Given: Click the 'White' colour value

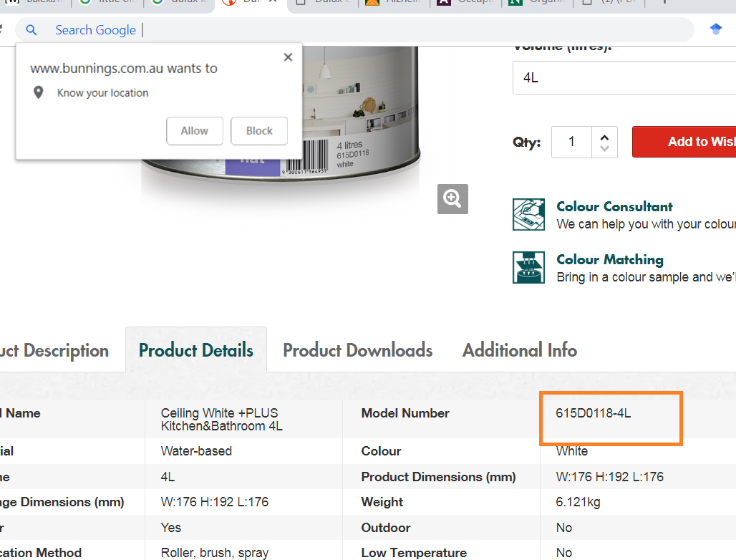Looking at the screenshot, I should [x=572, y=451].
